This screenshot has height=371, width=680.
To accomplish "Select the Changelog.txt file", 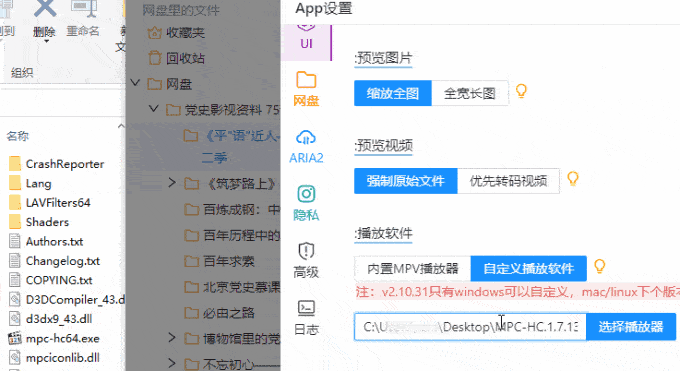I will pyautogui.click(x=54, y=261).
